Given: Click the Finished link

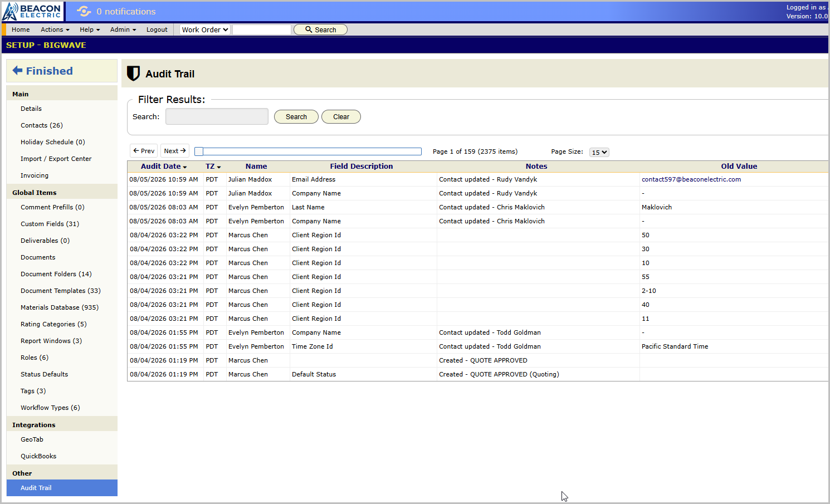Looking at the screenshot, I should click(49, 71).
